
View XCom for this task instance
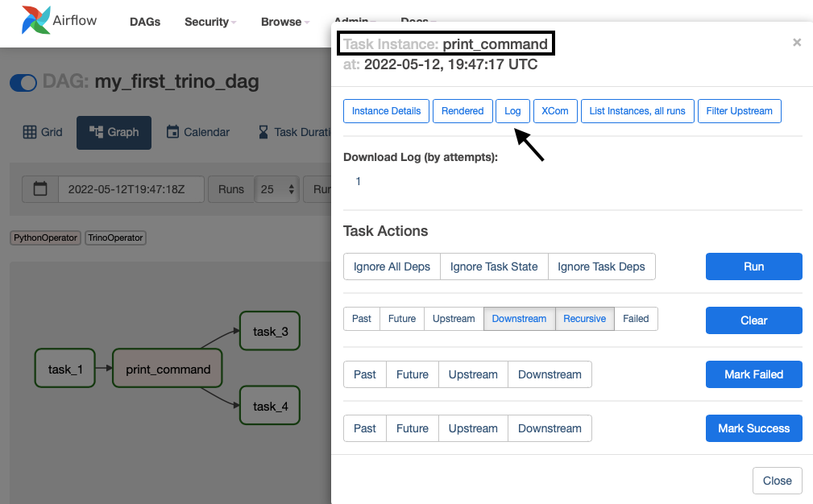click(554, 111)
